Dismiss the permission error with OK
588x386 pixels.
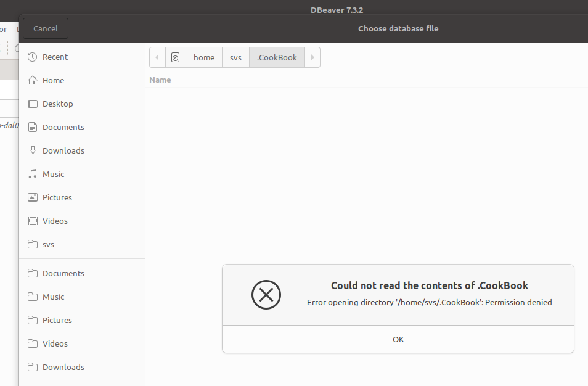[x=398, y=339]
